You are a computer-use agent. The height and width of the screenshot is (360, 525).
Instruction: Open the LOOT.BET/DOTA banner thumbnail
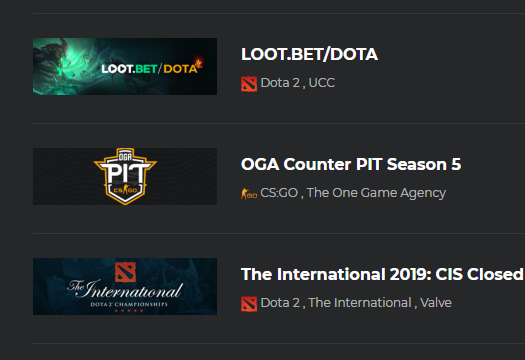point(125,66)
